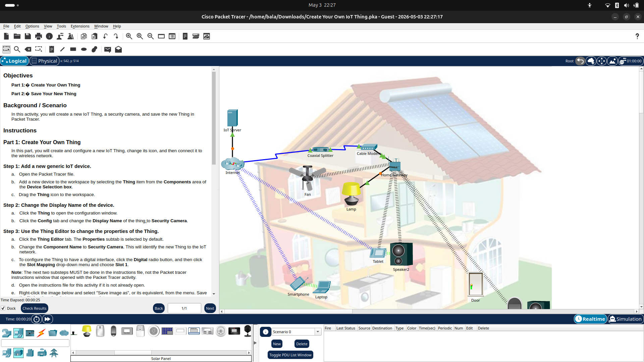The height and width of the screenshot is (362, 644).
Task: Zoom out on the workspace
Action: point(151,36)
